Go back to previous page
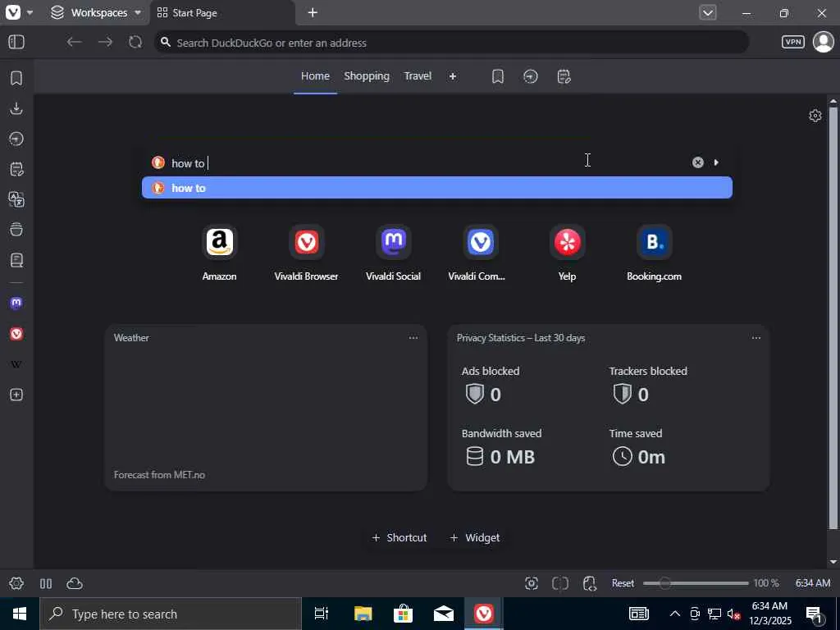This screenshot has height=630, width=840. [74, 42]
